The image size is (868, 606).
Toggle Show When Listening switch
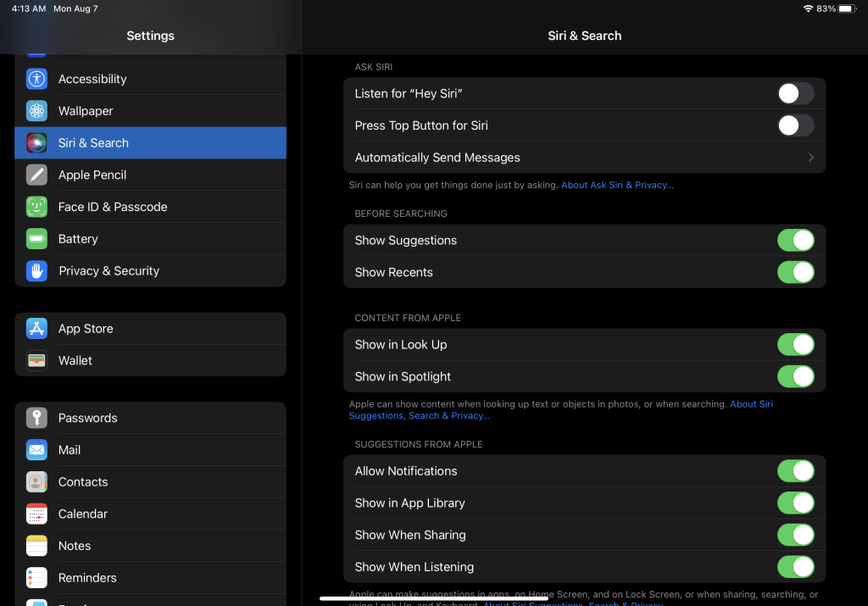pyautogui.click(x=795, y=567)
